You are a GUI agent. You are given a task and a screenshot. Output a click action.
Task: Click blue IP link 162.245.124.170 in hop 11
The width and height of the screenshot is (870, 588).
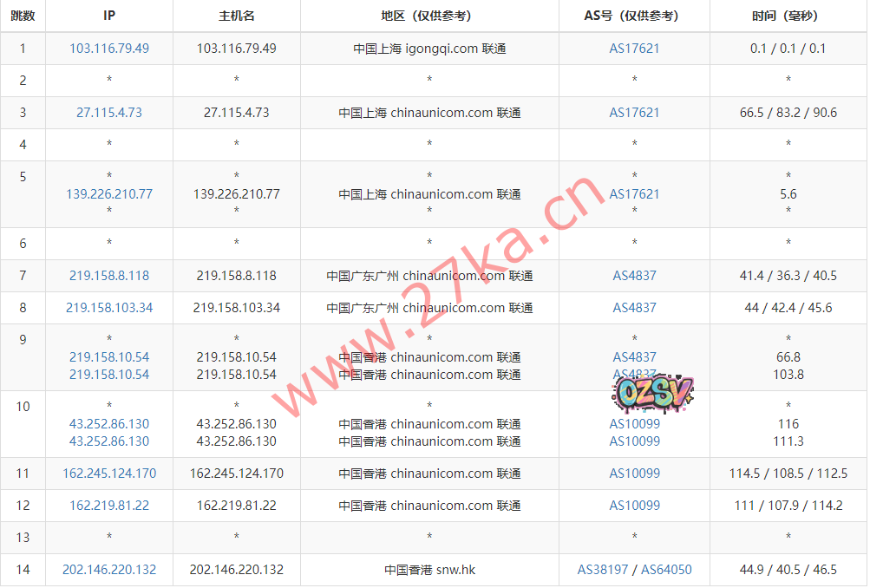pos(109,474)
